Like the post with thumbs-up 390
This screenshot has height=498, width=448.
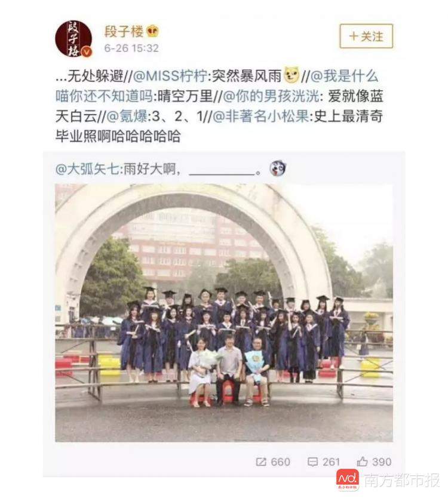click(x=374, y=462)
